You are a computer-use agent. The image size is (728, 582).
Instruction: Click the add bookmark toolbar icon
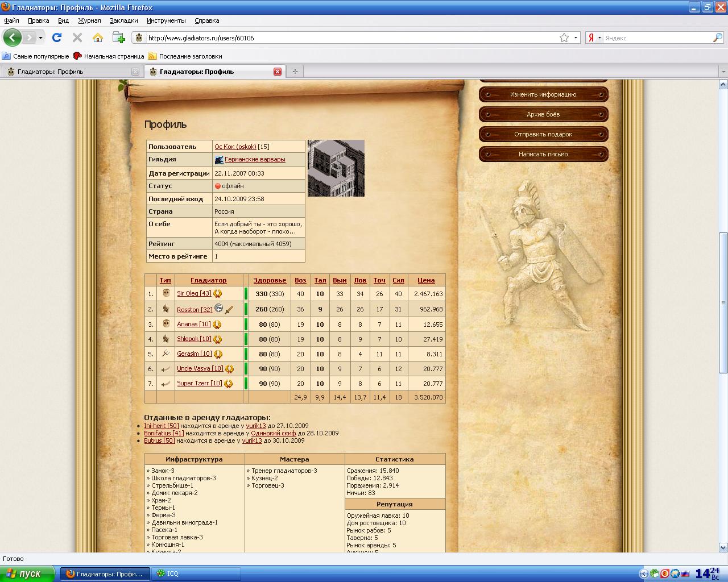(118, 38)
